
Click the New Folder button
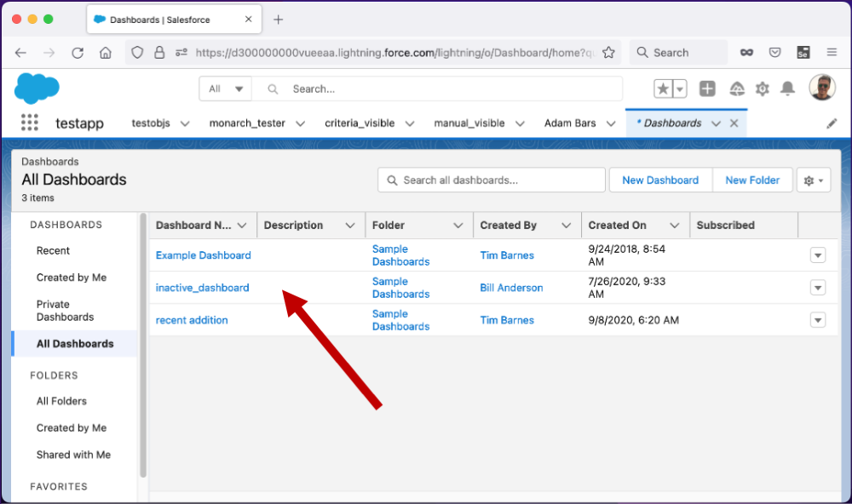(752, 180)
